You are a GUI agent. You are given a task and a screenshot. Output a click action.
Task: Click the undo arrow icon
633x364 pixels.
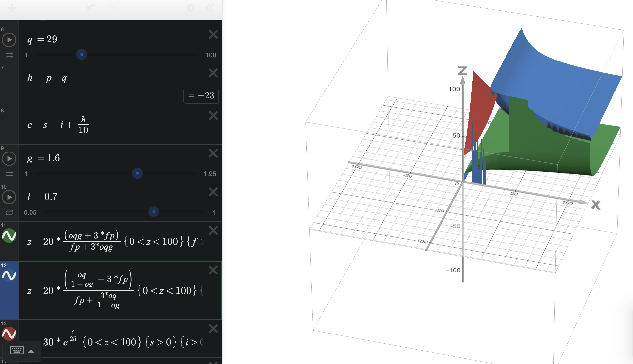click(92, 8)
